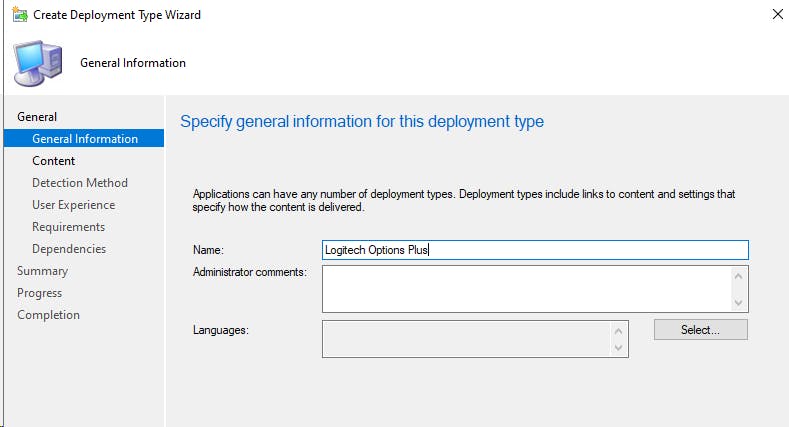789x427 pixels.
Task: Open the Dependencies step
Action: click(69, 249)
